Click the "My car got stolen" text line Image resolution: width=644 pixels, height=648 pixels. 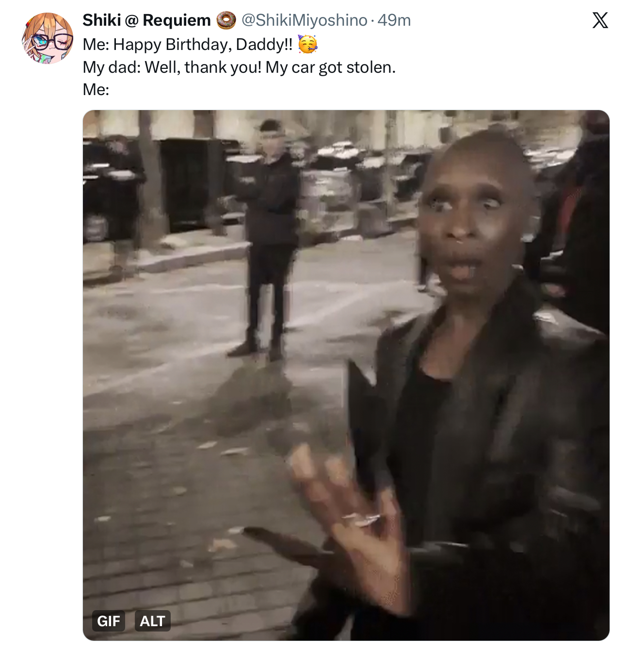[239, 67]
